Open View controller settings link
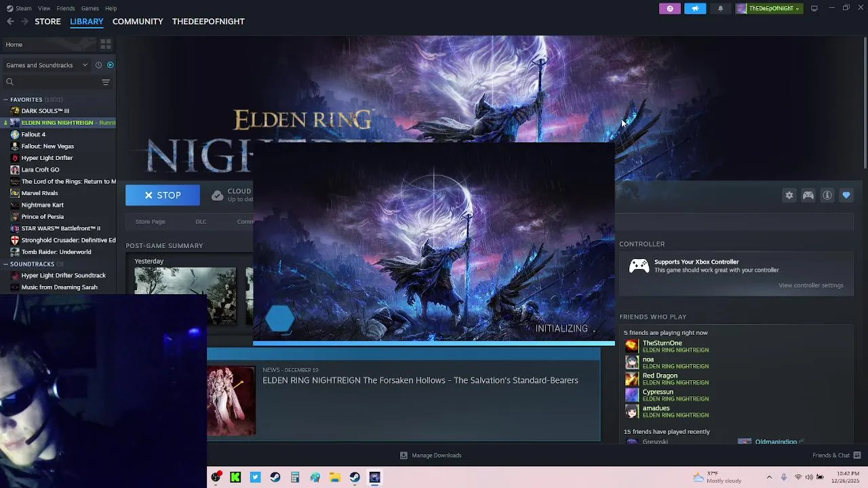 [811, 285]
